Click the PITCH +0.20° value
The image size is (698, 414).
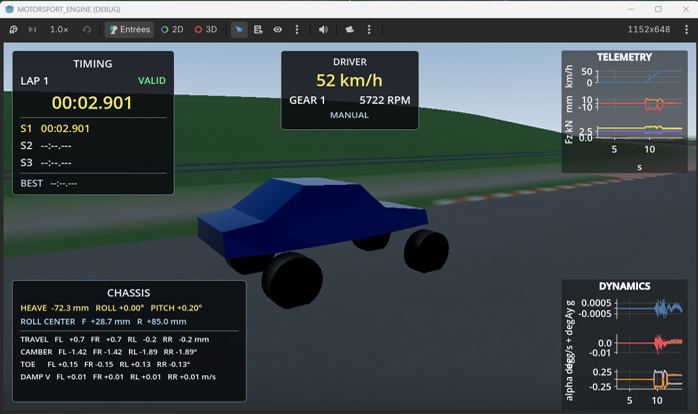pos(176,308)
